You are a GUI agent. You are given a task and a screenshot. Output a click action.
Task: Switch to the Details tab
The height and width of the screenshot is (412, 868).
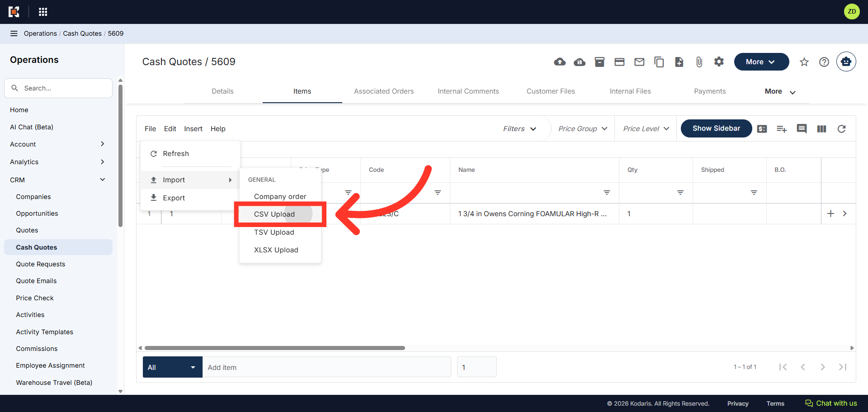coord(223,91)
